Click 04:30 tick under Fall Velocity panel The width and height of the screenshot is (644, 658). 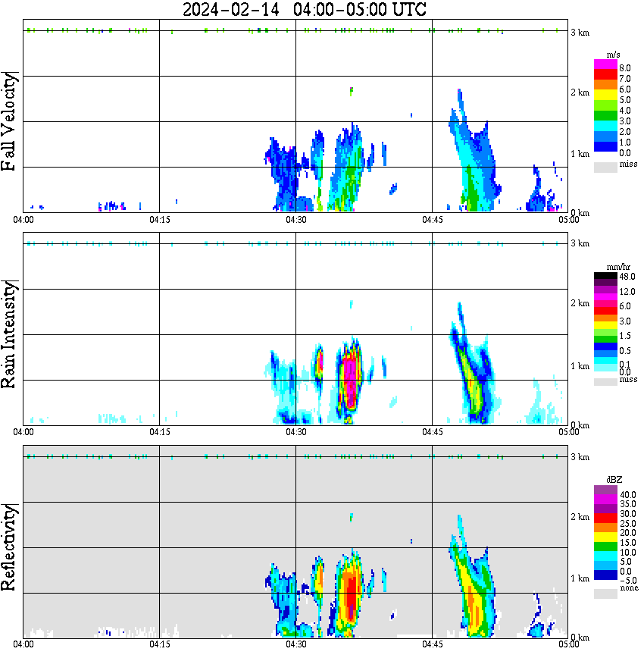pos(296,220)
